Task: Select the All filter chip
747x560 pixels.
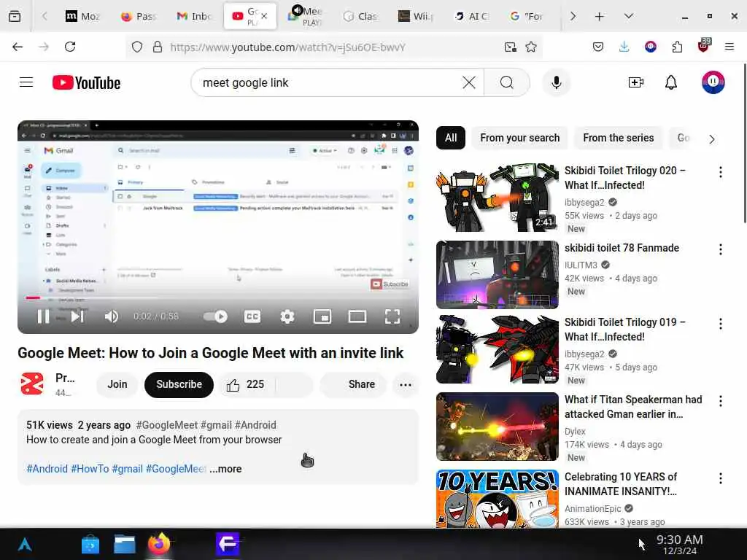Action: point(451,138)
